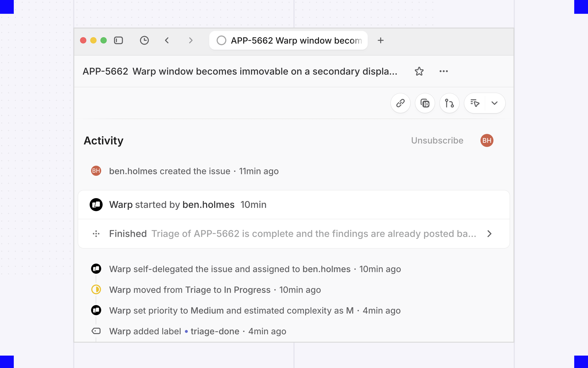
Task: Go forward with the right arrow
Action: (191, 40)
